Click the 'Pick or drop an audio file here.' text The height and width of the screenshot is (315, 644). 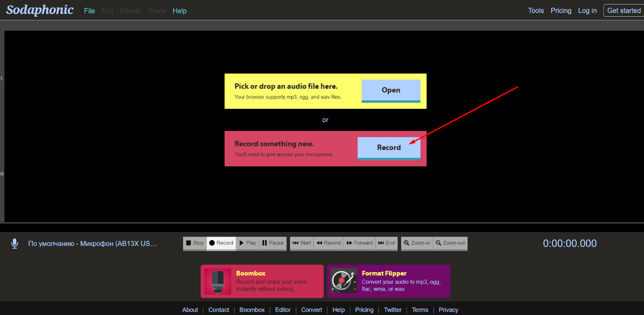coord(286,86)
